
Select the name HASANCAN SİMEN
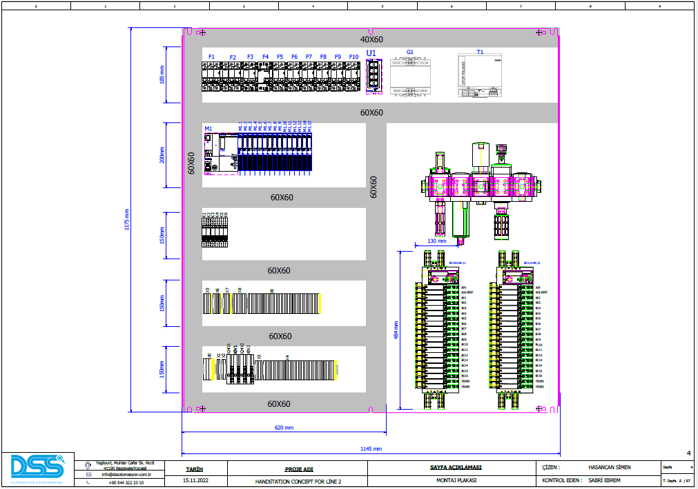[x=609, y=467]
